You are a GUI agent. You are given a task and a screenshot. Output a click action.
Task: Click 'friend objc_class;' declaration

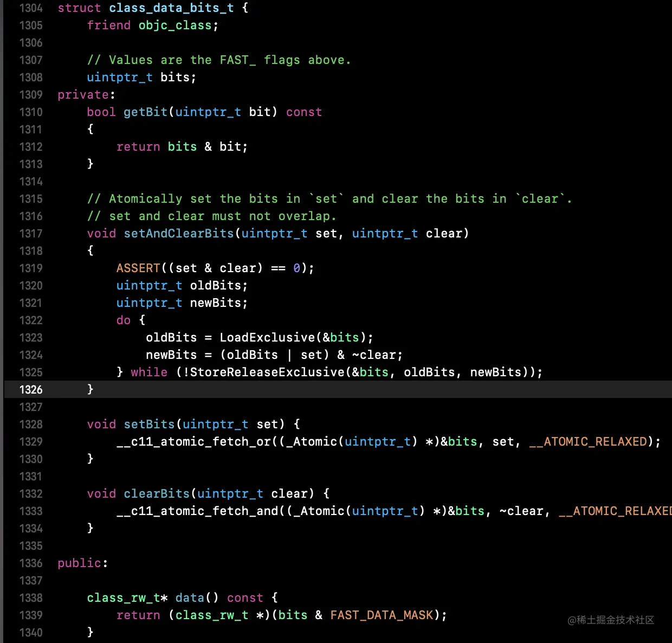[x=153, y=25]
